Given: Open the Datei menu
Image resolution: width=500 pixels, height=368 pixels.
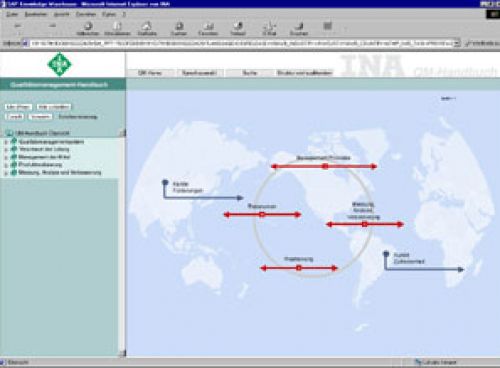Looking at the screenshot, I should [x=12, y=14].
